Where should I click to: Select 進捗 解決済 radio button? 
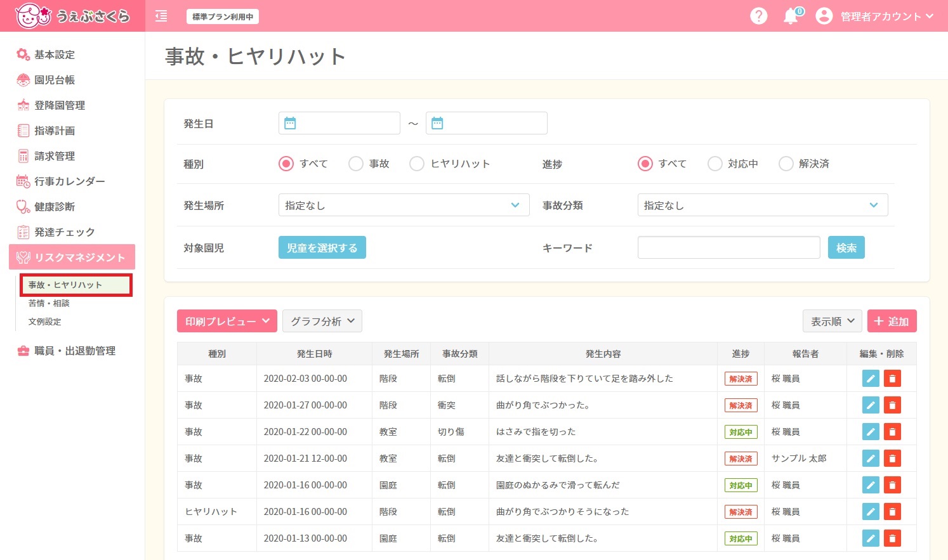coord(786,164)
